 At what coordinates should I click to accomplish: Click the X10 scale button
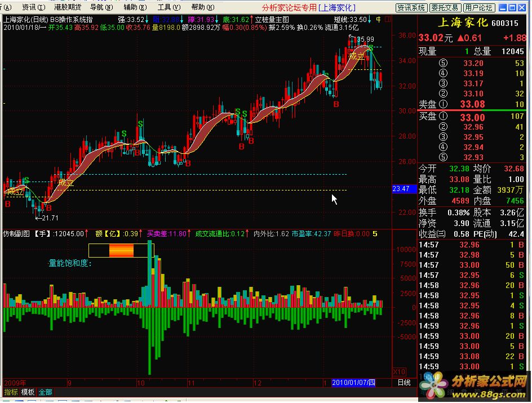(400, 371)
